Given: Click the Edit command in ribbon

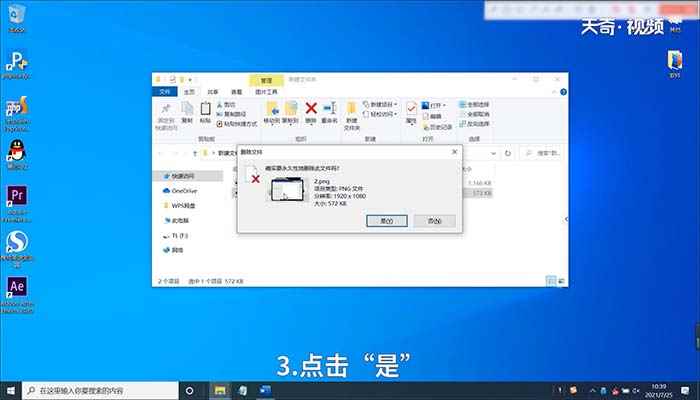Looking at the screenshot, I should [432, 116].
